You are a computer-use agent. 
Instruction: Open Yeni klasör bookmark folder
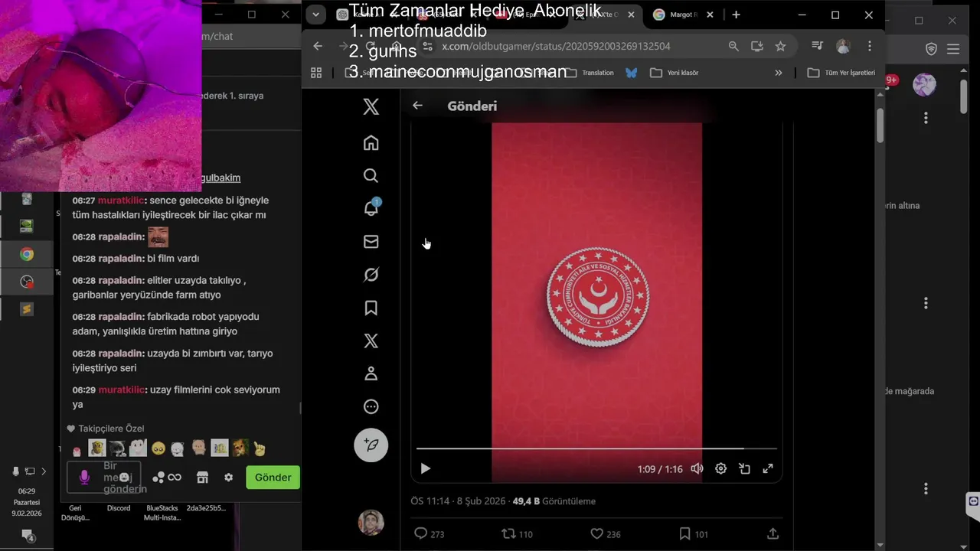[674, 73]
